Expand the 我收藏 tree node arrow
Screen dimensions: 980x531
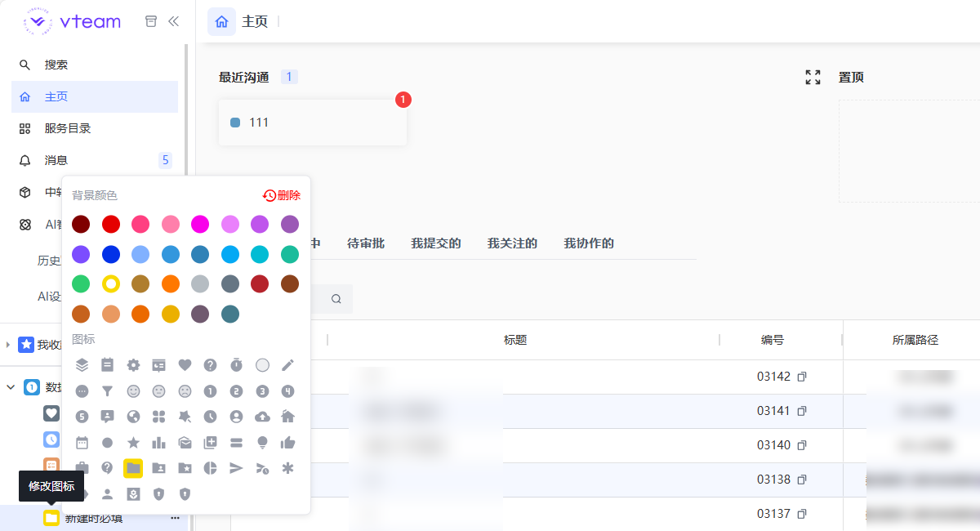[8, 345]
